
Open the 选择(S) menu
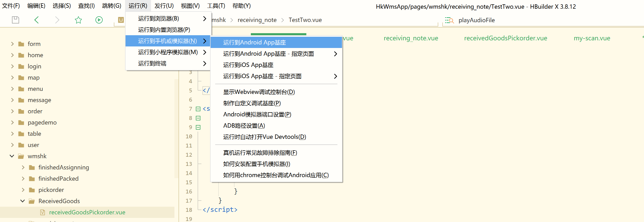pos(62,6)
